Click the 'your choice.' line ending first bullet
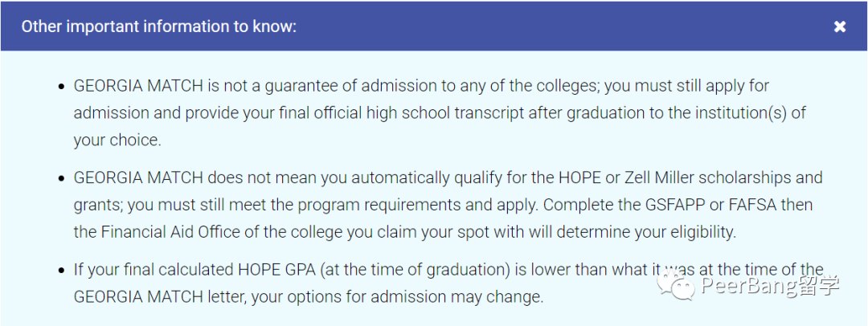Screen dimensions: 868x326 coord(117,141)
